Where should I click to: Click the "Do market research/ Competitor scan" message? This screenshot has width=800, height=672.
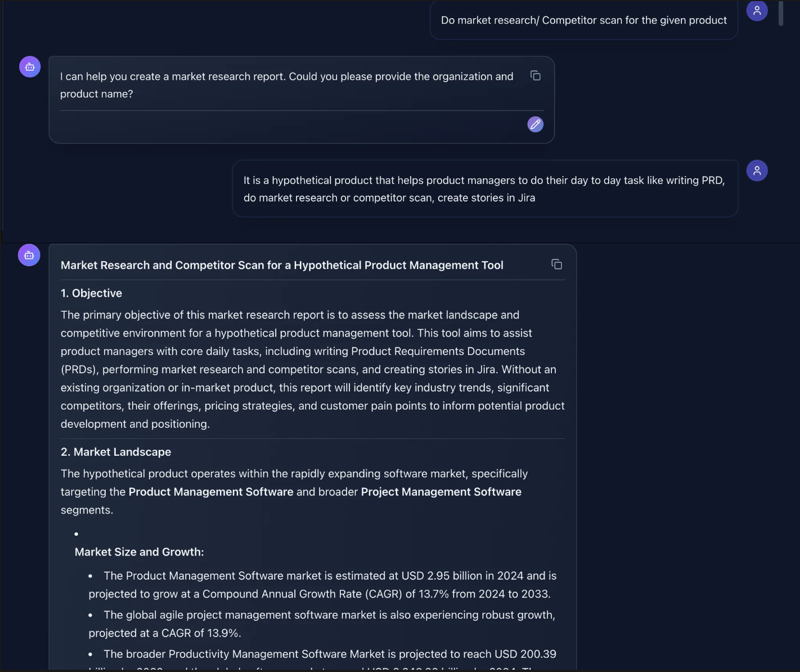583,20
